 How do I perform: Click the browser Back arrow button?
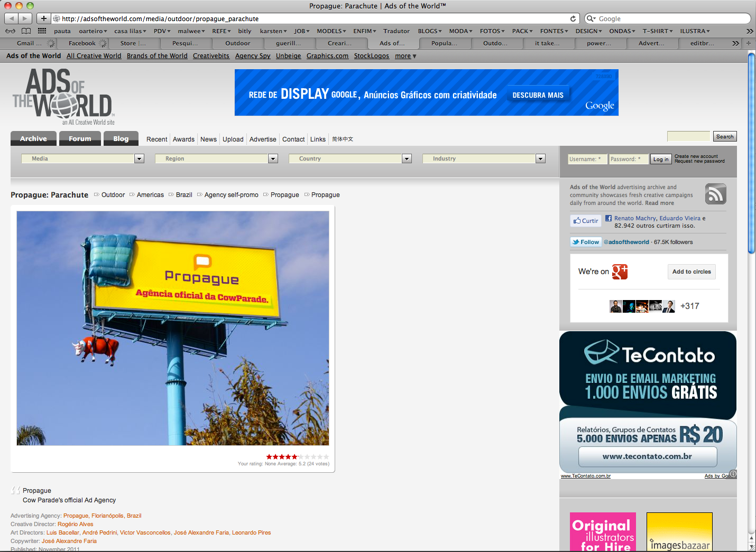point(12,18)
